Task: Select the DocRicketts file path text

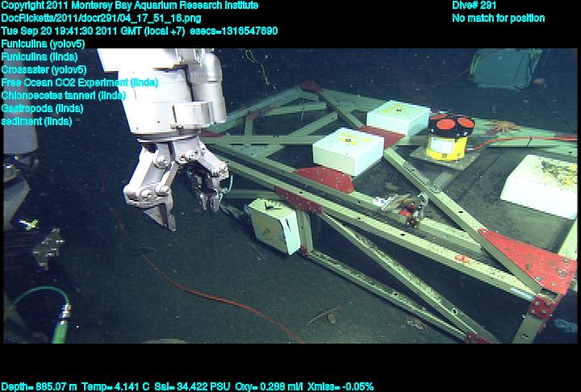Action: coord(101,19)
